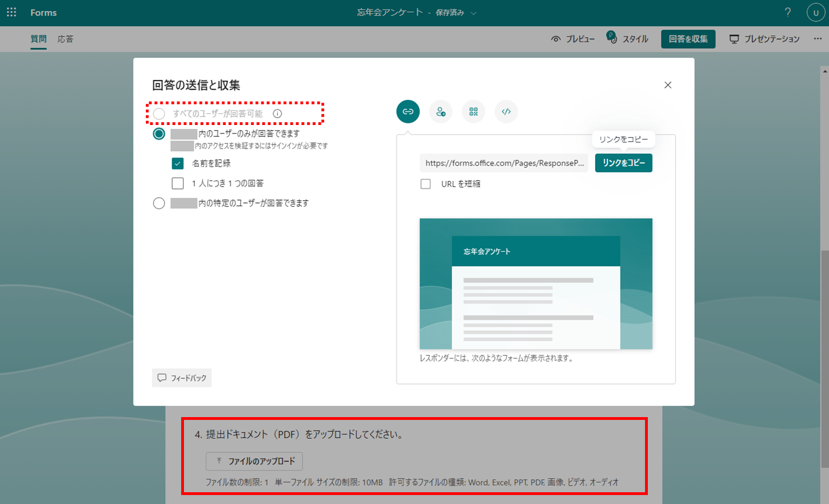
Task: Open スタイル from the toolbar
Action: [628, 39]
